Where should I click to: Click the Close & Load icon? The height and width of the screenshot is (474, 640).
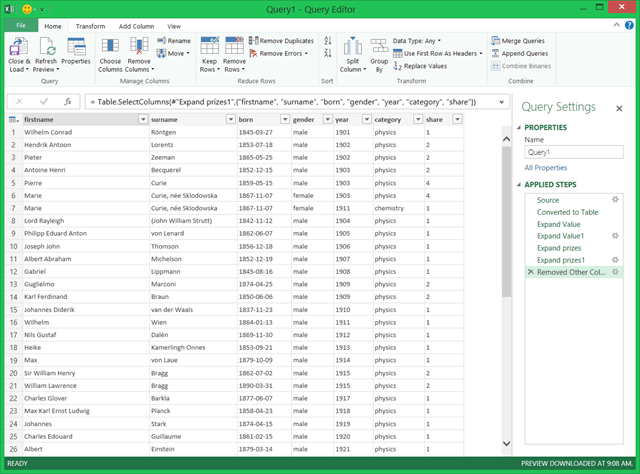19,47
